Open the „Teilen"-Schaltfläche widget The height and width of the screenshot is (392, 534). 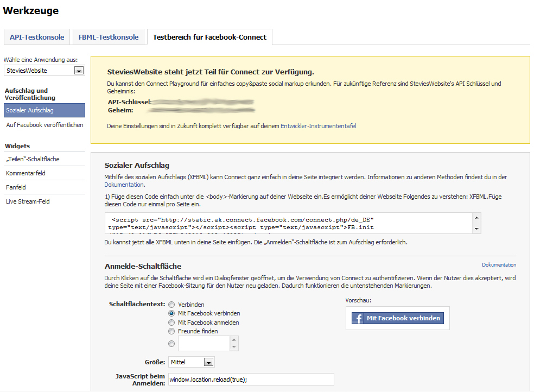pos(44,159)
